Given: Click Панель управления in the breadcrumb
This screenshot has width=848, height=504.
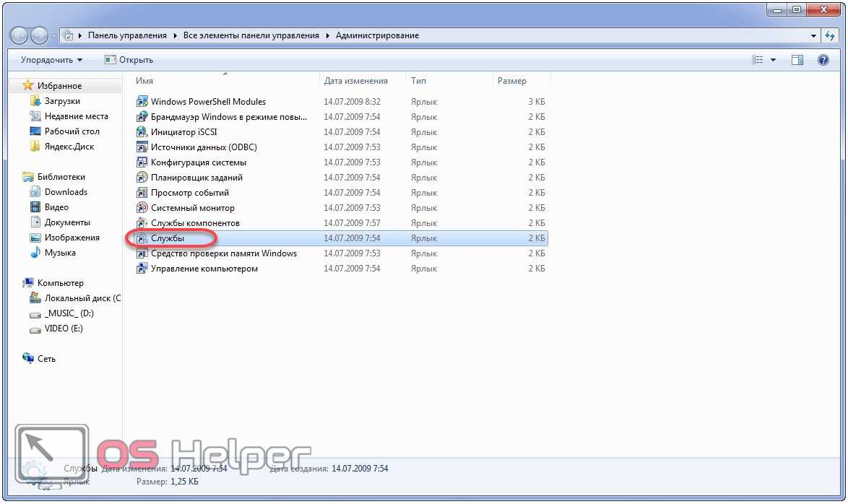Looking at the screenshot, I should pos(127,35).
